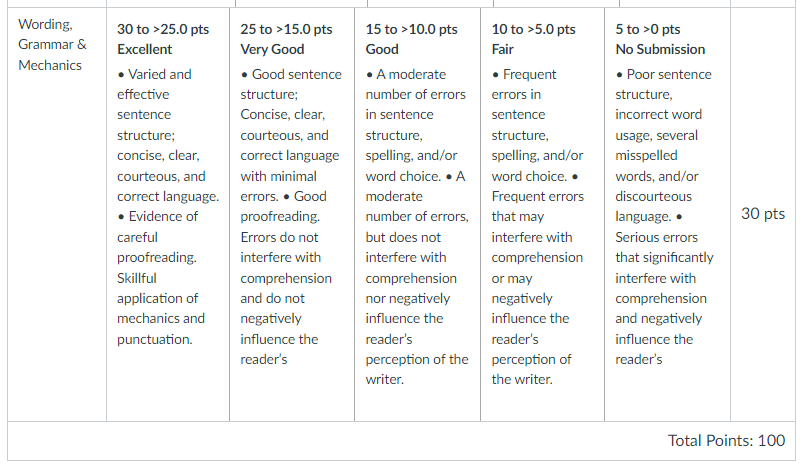Click 'Varied and effective sentence structure' description
The image size is (803, 474).
pyautogui.click(x=154, y=104)
